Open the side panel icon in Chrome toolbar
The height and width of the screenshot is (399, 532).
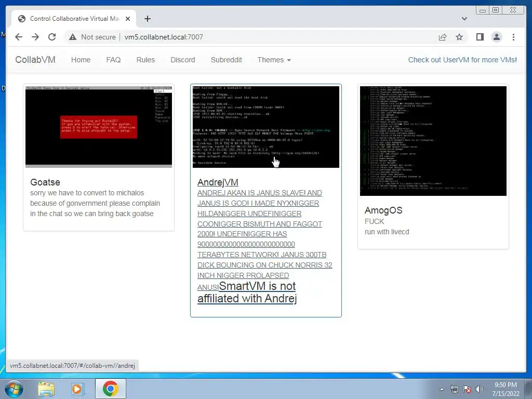click(x=480, y=37)
